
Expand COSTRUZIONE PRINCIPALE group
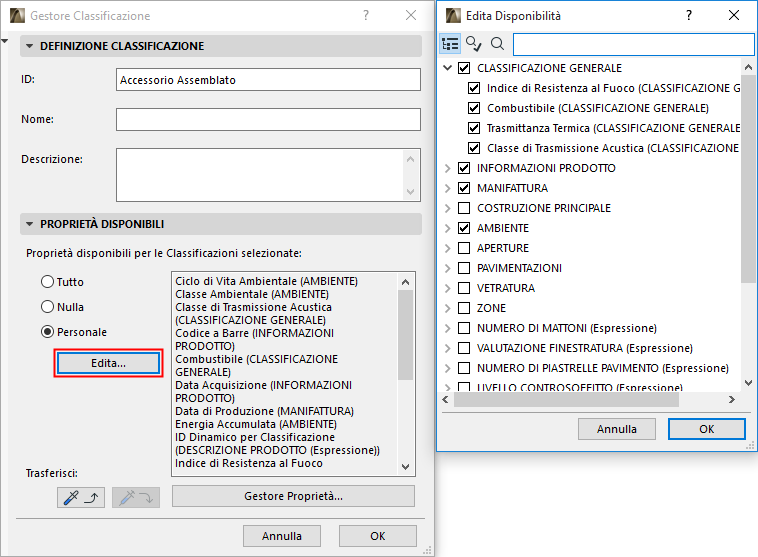click(x=448, y=208)
